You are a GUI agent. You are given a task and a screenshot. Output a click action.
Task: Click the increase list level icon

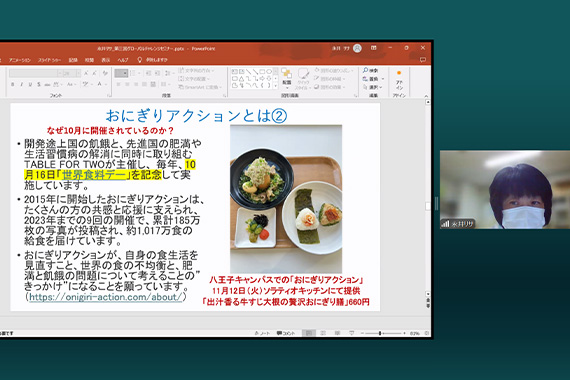point(157,73)
